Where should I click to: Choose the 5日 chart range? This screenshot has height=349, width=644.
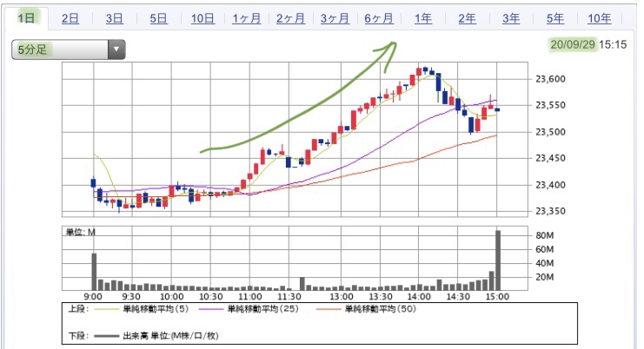158,18
